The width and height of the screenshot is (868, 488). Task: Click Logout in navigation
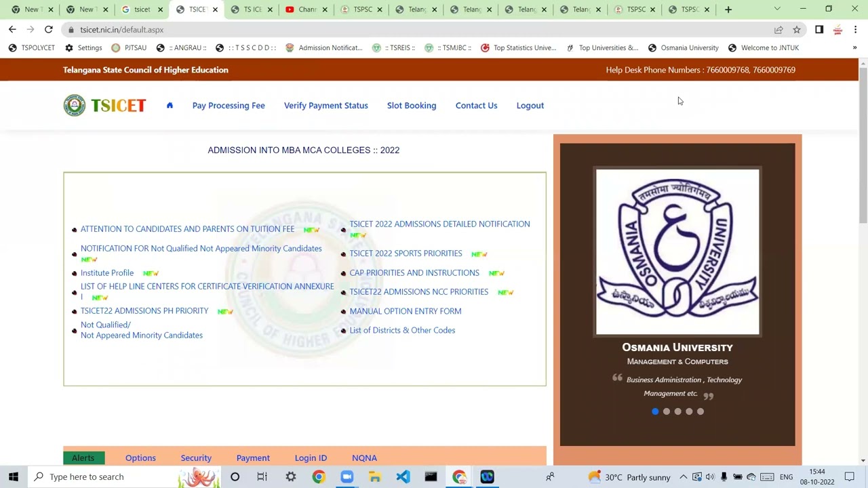click(530, 105)
